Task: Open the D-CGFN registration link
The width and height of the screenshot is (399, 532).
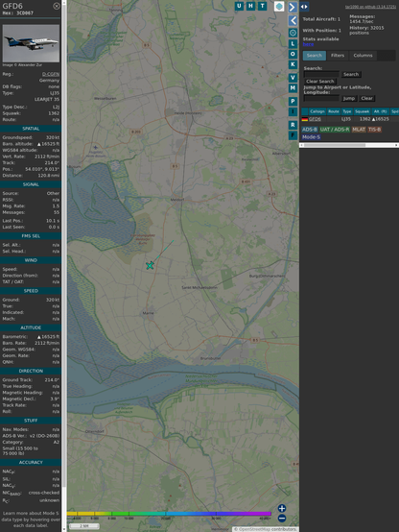Action: click(x=51, y=74)
